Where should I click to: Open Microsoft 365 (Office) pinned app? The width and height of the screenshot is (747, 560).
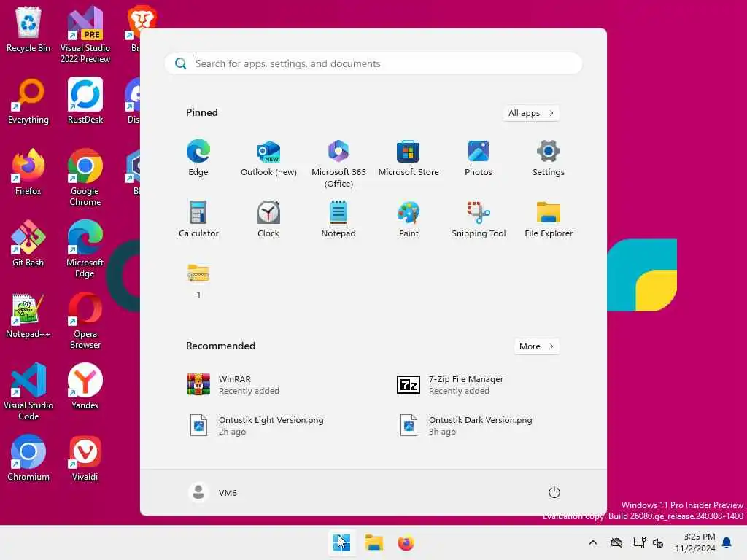tap(338, 164)
